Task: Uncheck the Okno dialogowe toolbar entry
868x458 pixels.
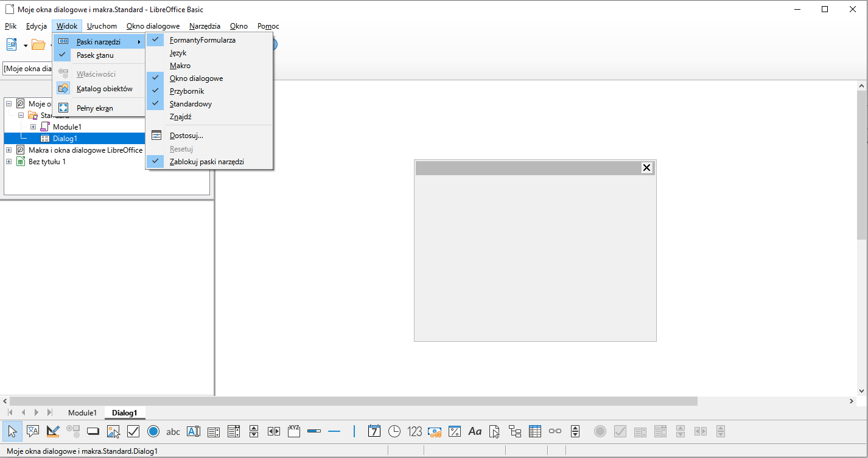Action: (x=209, y=78)
